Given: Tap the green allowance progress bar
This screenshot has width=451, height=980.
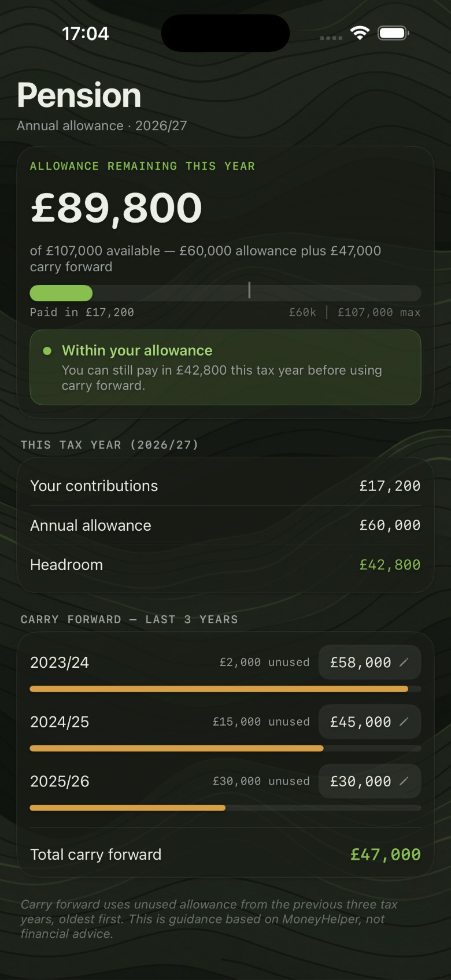Looking at the screenshot, I should tap(61, 293).
